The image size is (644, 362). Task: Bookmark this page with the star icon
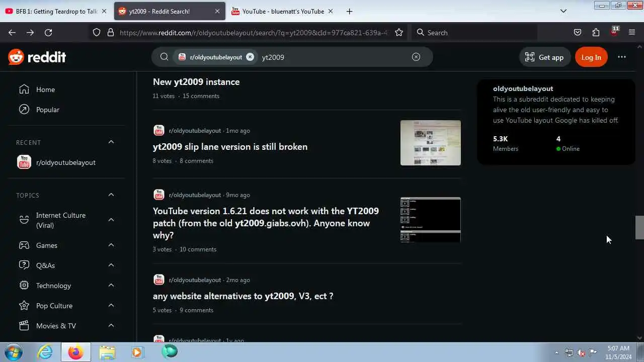(x=399, y=33)
